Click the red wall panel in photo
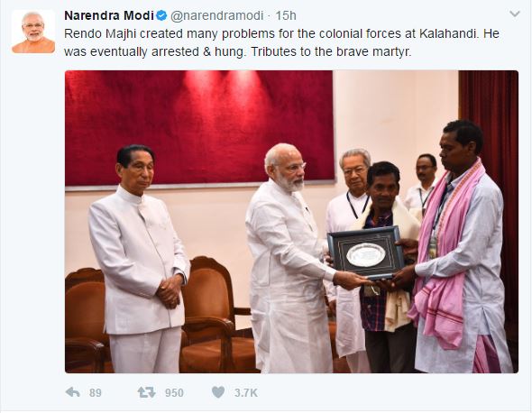This screenshot has height=413, width=532. point(199,128)
